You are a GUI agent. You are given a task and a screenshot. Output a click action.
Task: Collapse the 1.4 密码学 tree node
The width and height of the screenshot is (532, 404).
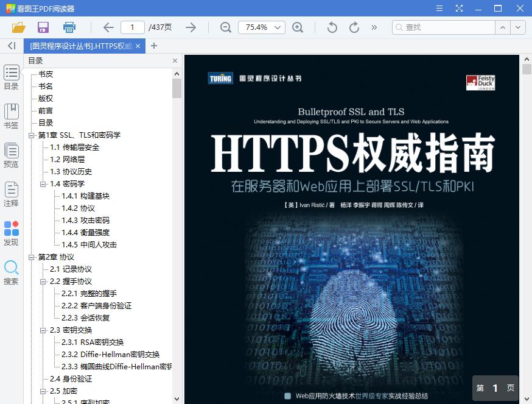click(43, 184)
